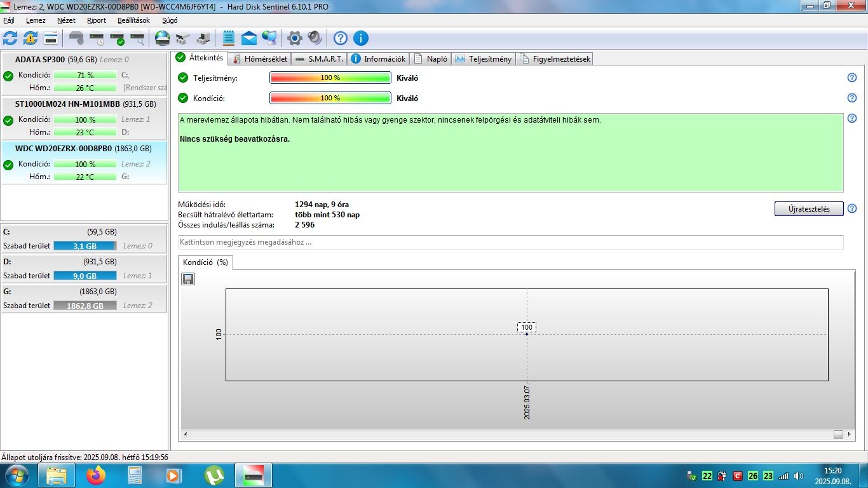
Task: Click the disk with magnifier toolbar icon
Action: [x=138, y=38]
